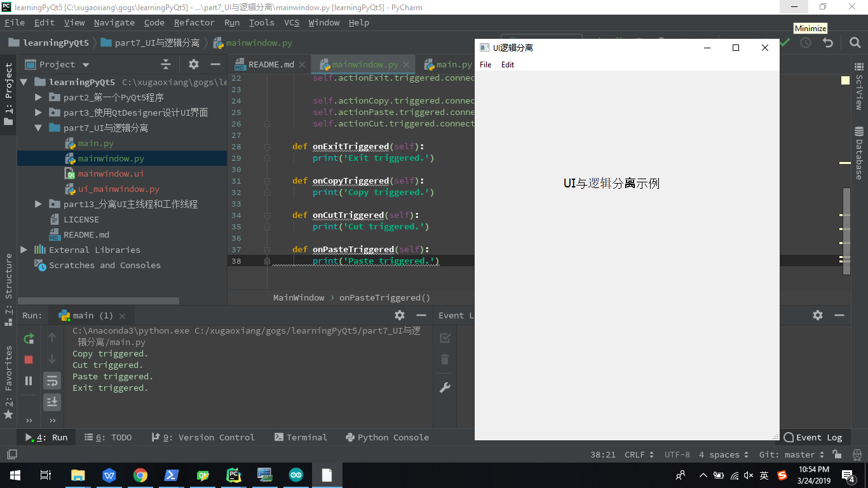Toggle read-only lock icon in status bar

tap(837, 454)
